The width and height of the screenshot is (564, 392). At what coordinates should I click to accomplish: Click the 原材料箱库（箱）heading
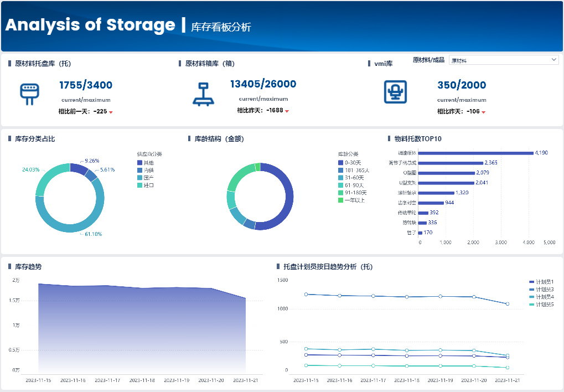point(210,64)
